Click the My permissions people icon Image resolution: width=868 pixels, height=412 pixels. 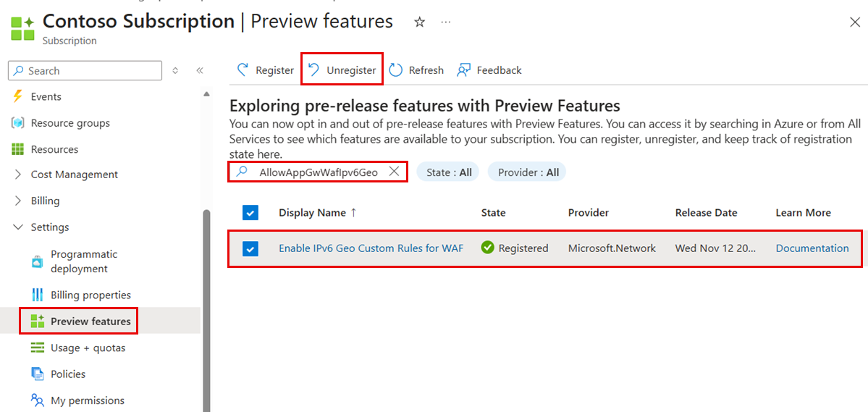37,400
